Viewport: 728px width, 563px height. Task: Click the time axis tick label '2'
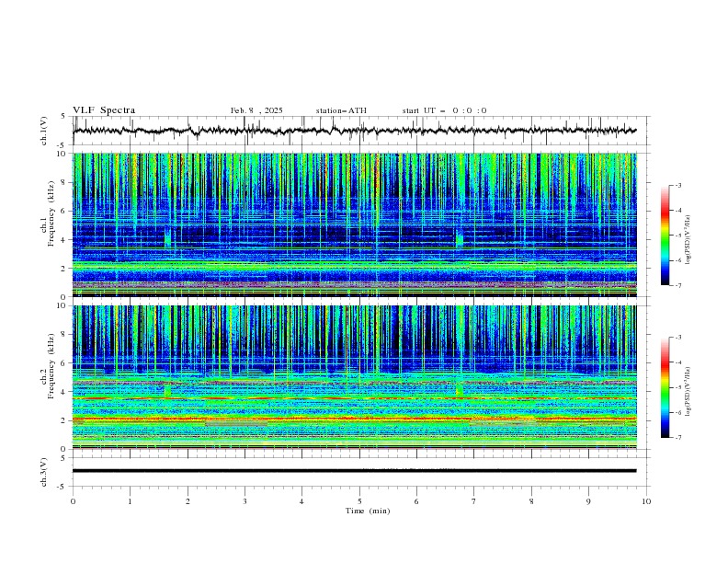click(x=188, y=501)
